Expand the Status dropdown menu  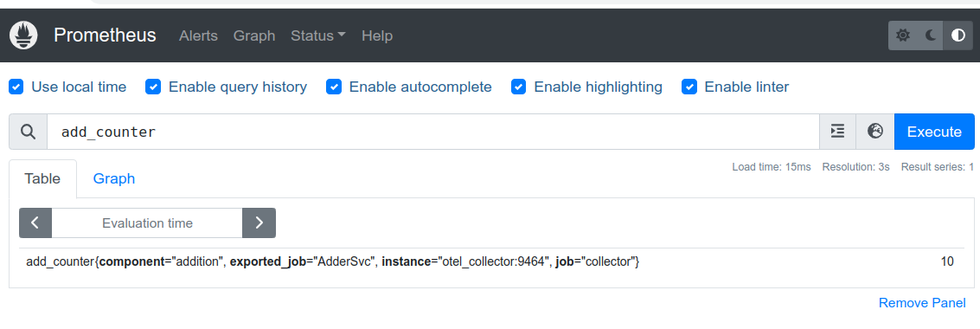318,35
